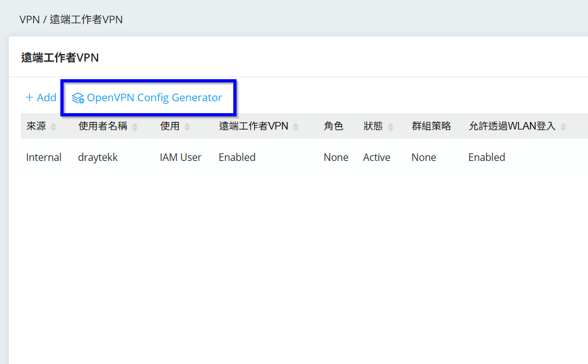Click the Active status cell
The height and width of the screenshot is (364, 588).
pyautogui.click(x=376, y=157)
